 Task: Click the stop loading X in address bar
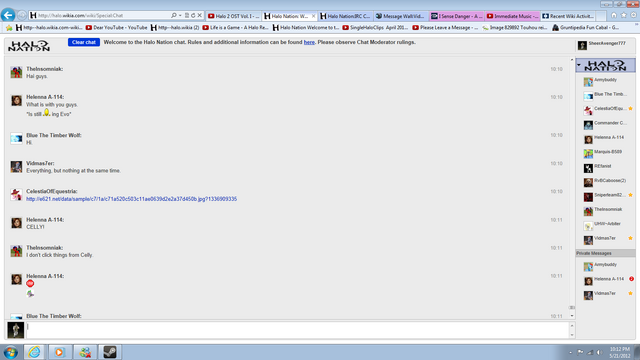(x=200, y=16)
